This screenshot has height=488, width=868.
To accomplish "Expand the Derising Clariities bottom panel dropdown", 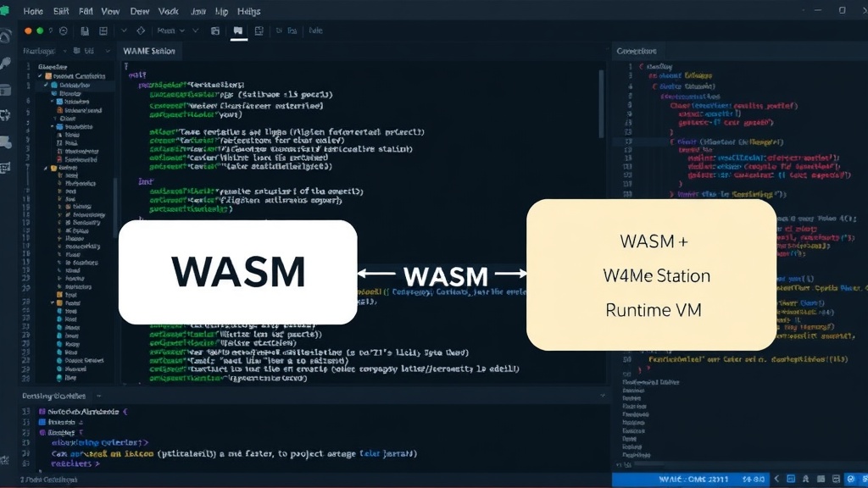I will [x=98, y=396].
